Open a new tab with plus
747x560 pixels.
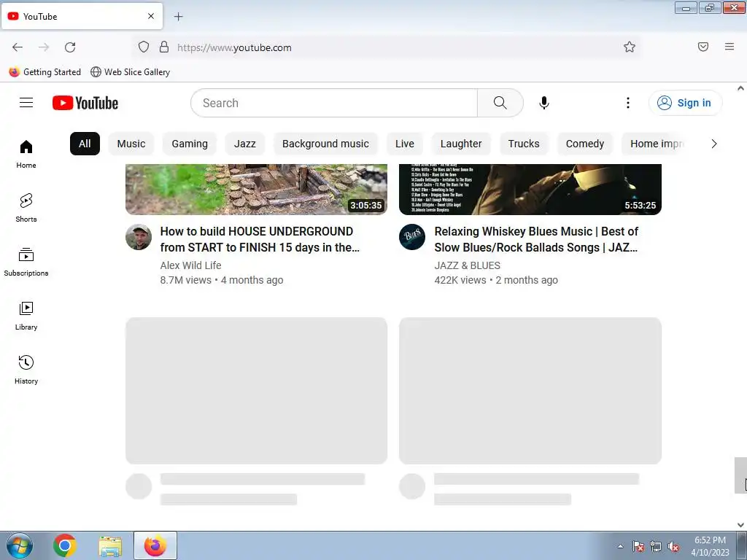[178, 17]
